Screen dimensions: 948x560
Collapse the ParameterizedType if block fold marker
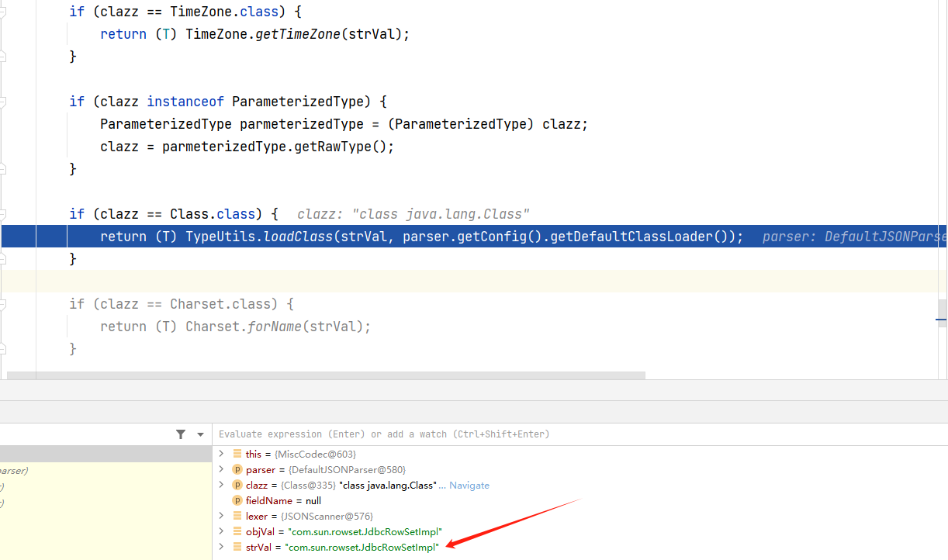tap(2, 102)
